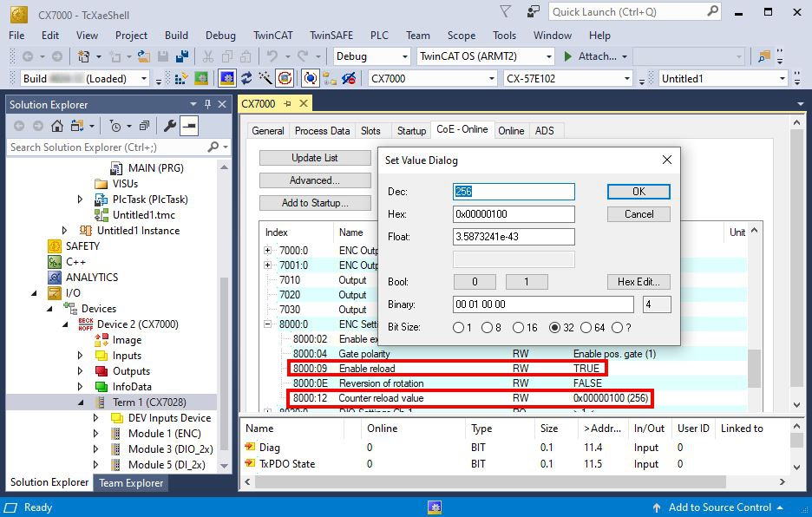The width and height of the screenshot is (812, 517).
Task: Switch to the Startup tab
Action: pyautogui.click(x=412, y=130)
